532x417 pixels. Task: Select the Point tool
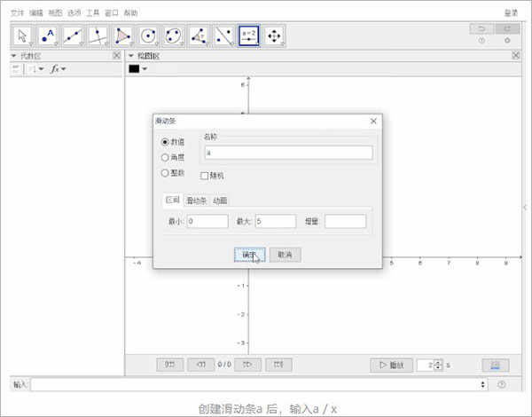coord(48,35)
